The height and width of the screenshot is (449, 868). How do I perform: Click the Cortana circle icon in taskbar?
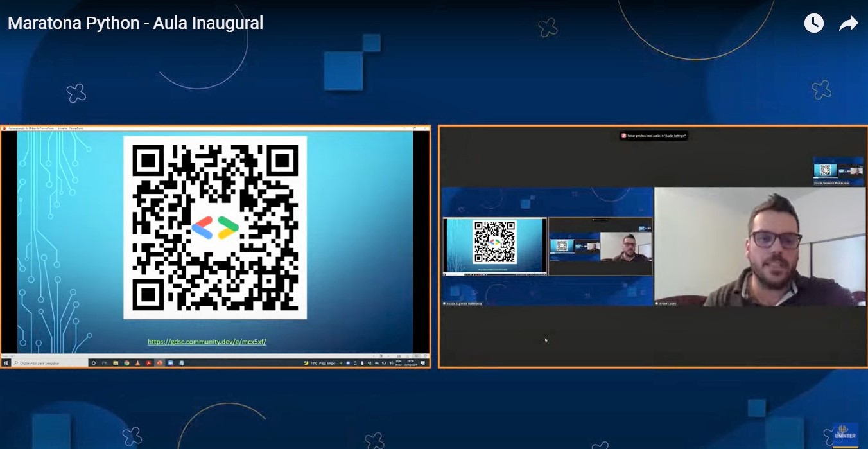[x=94, y=363]
